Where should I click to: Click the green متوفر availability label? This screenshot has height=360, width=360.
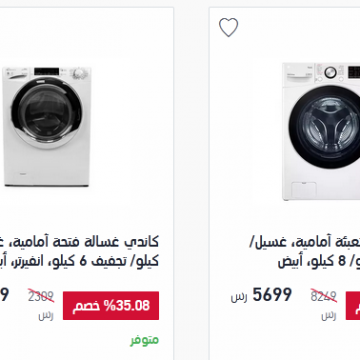[144, 340]
